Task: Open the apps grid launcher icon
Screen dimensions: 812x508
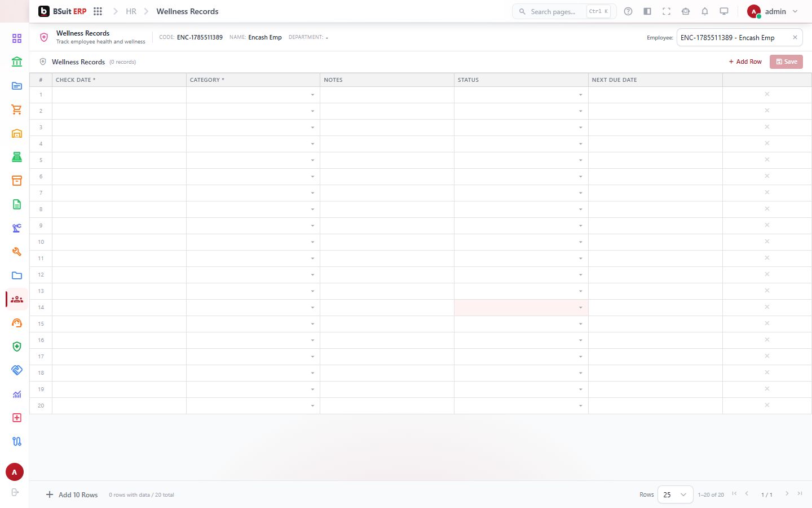Action: pos(98,11)
